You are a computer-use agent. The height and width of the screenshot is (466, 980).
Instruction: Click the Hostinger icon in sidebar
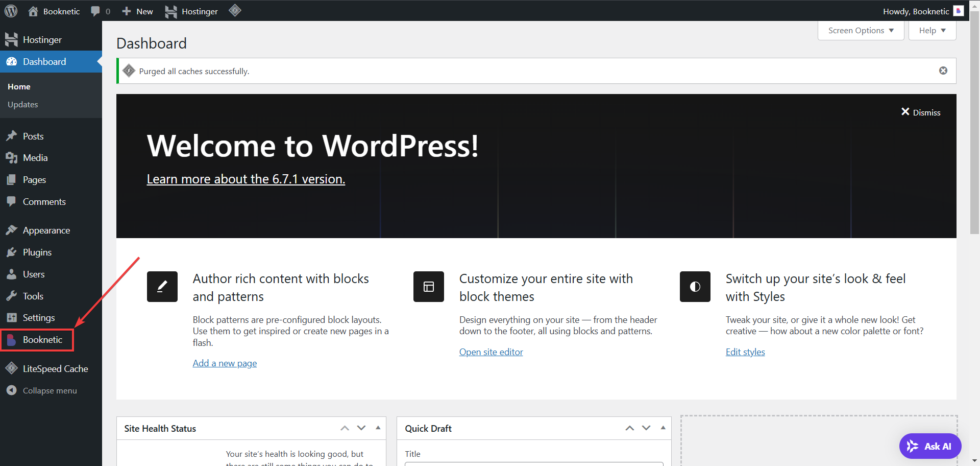pyautogui.click(x=11, y=39)
